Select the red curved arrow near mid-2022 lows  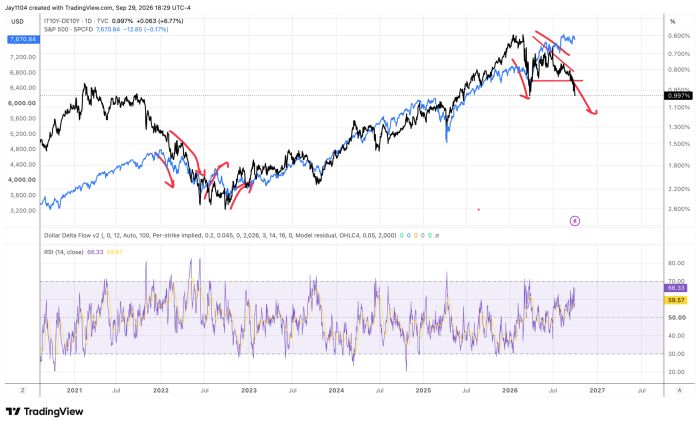[216, 180]
